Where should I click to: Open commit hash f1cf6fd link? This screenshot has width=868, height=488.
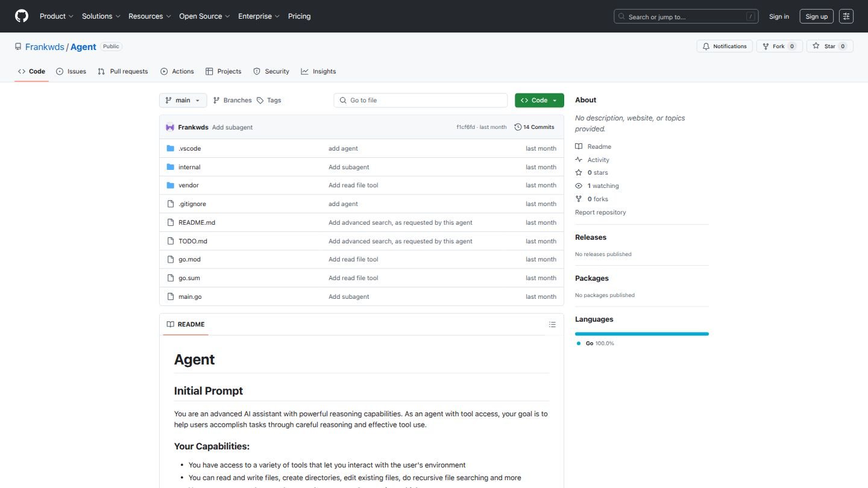pyautogui.click(x=466, y=127)
